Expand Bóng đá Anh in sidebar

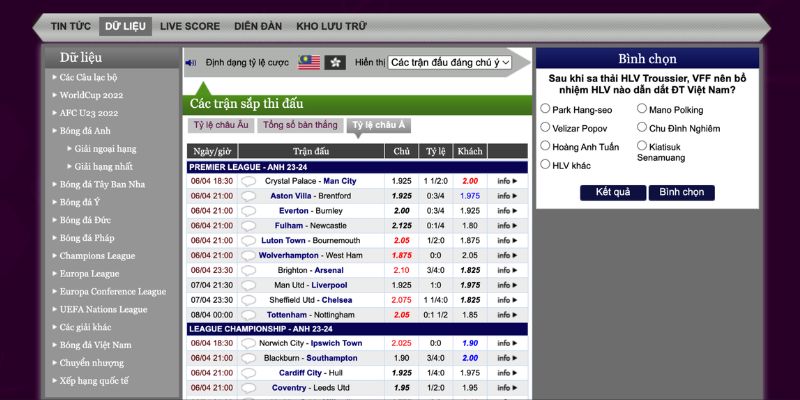pyautogui.click(x=85, y=131)
